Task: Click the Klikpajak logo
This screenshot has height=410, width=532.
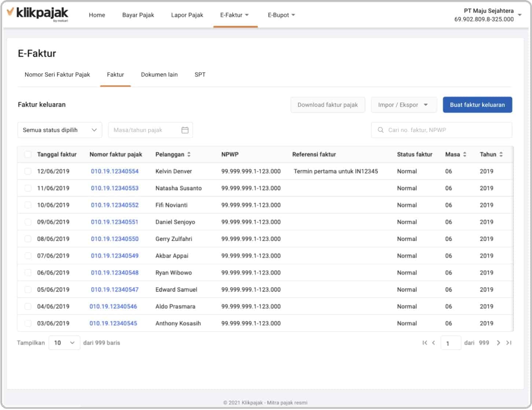Action: click(38, 14)
